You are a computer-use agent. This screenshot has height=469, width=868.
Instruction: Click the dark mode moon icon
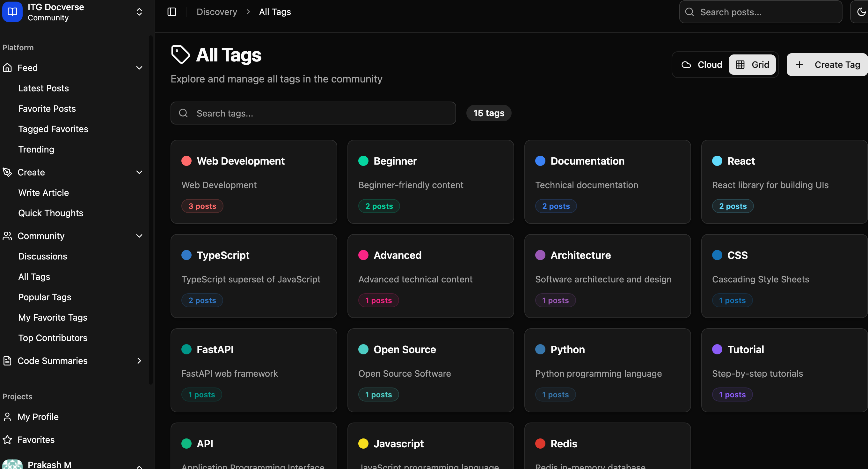[861, 12]
